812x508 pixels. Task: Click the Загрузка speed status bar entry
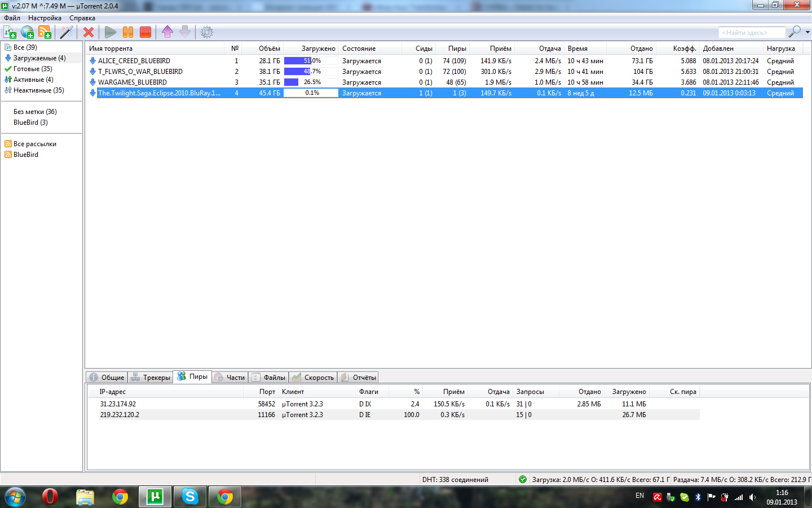point(600,480)
